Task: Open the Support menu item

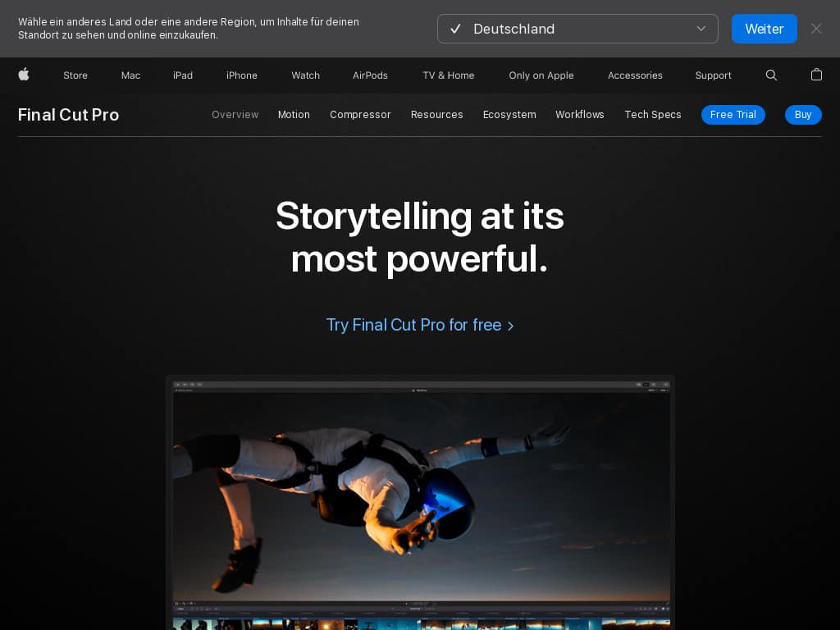Action: (x=713, y=75)
